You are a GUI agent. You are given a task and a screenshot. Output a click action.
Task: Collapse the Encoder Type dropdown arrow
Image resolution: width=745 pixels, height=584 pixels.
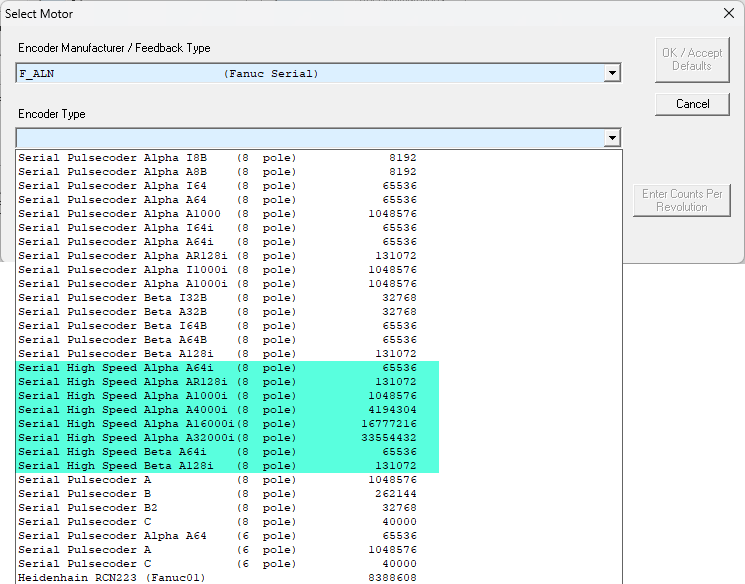click(612, 138)
